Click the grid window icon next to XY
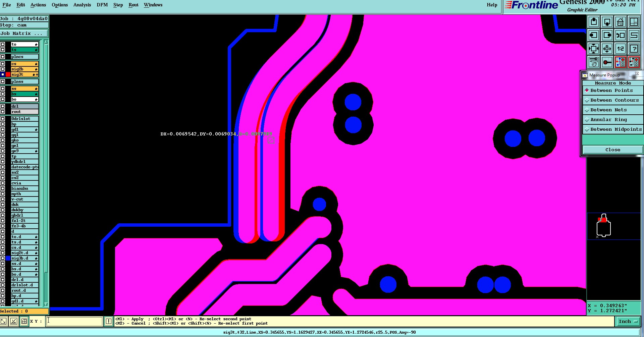 pos(24,321)
